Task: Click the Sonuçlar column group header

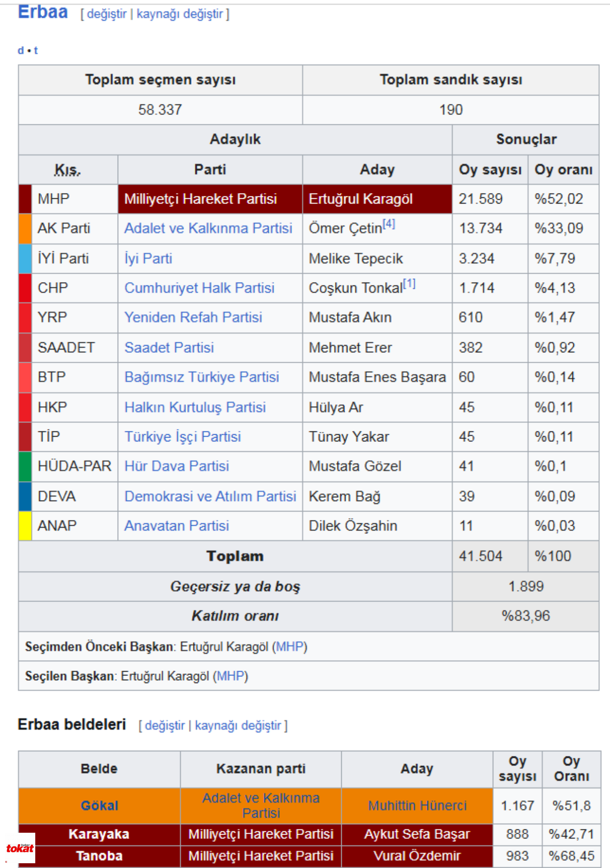Action: [x=526, y=139]
